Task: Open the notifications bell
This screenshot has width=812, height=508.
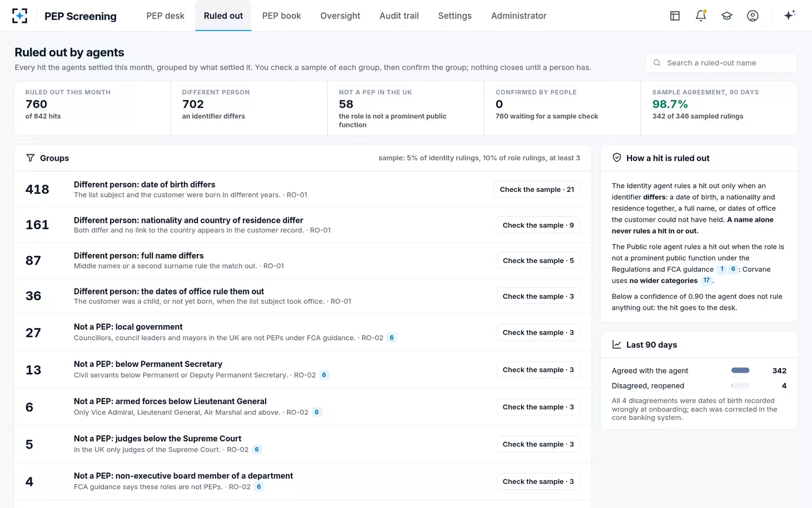Action: [x=701, y=16]
